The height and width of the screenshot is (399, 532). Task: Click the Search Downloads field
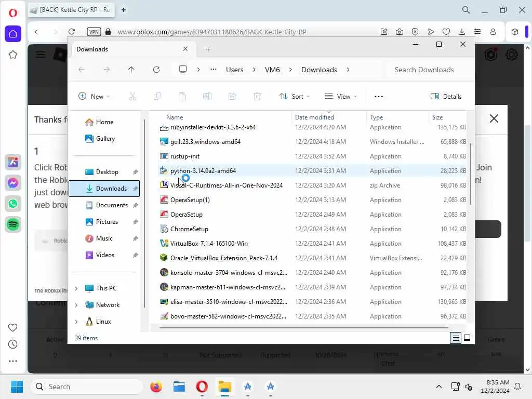(429, 70)
